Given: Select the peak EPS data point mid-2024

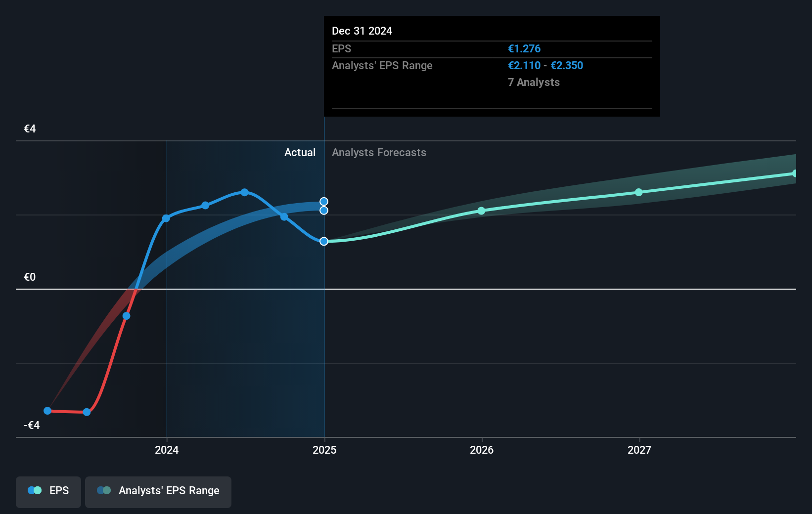Looking at the screenshot, I should click(x=244, y=192).
